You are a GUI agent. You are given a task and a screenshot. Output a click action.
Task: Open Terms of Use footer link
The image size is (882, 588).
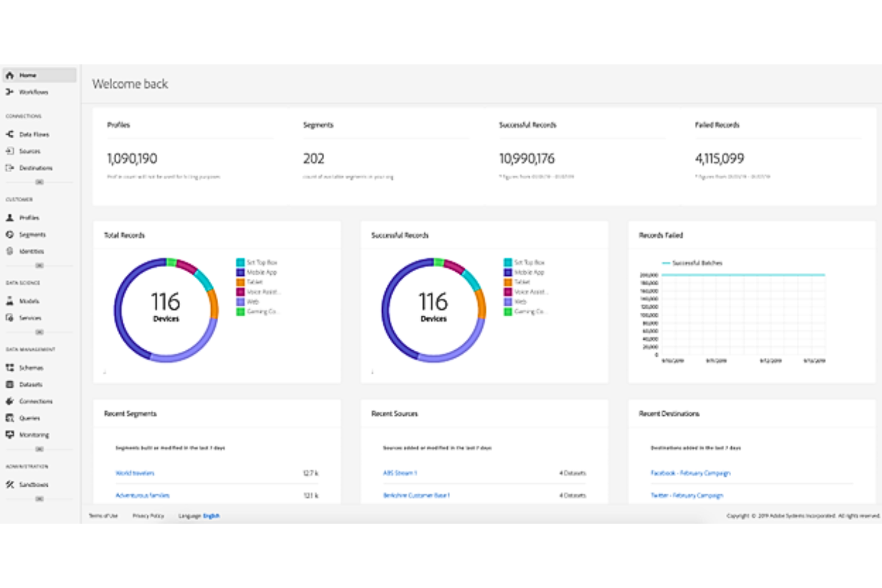point(103,516)
